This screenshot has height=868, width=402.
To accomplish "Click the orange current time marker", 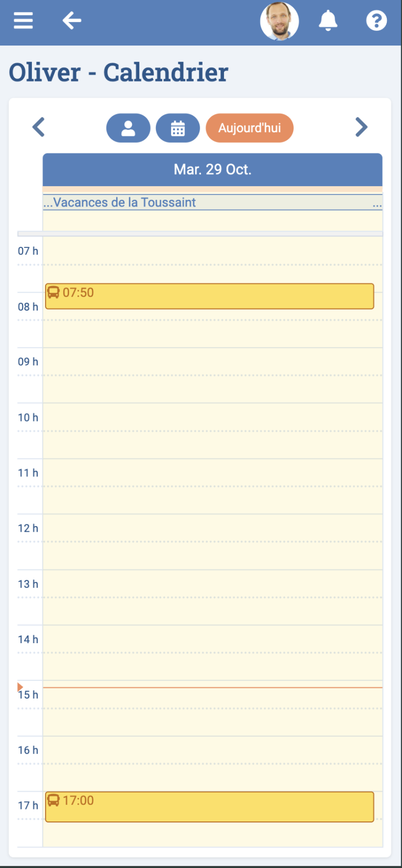I will tap(20, 687).
